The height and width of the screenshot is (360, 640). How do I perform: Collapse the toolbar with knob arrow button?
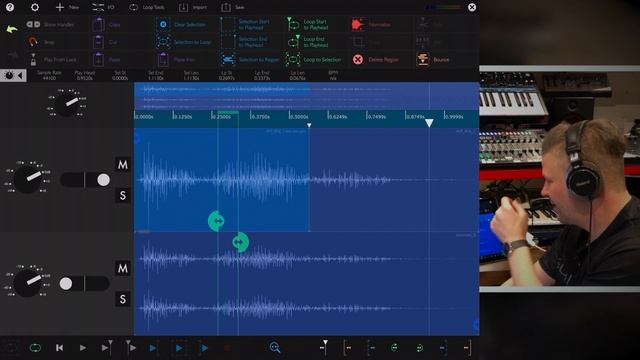[13, 76]
